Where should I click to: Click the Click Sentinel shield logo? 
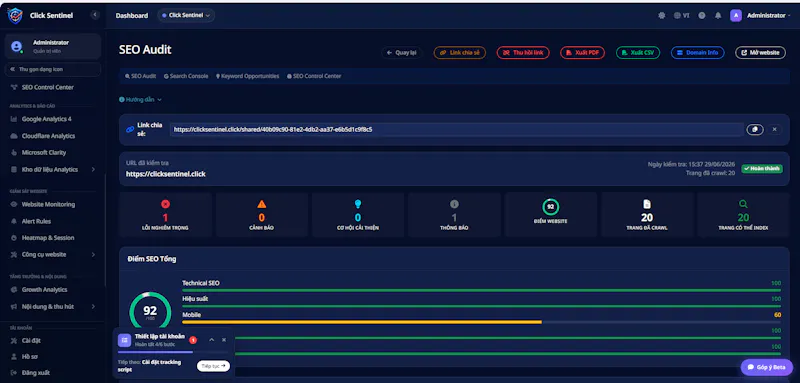[15, 15]
